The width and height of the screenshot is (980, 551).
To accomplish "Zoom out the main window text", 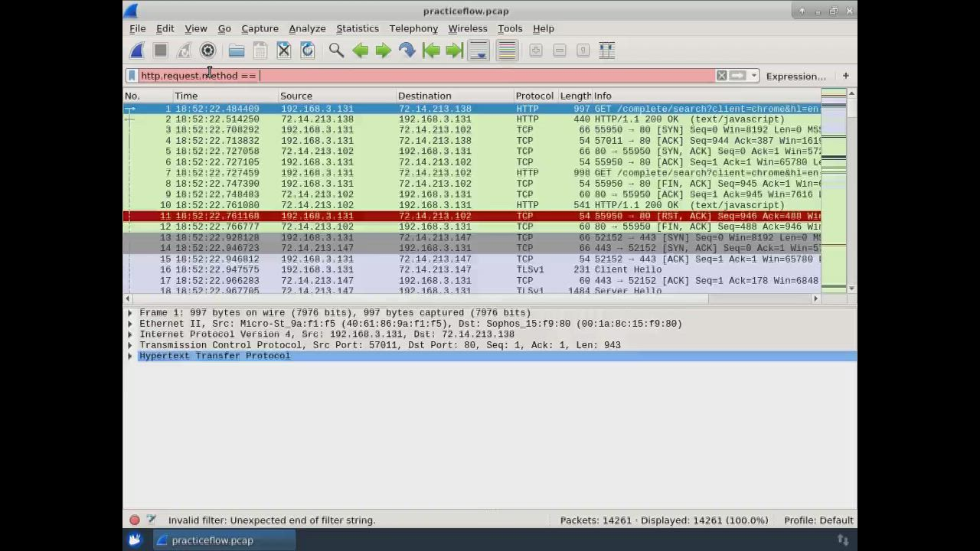I will point(560,51).
